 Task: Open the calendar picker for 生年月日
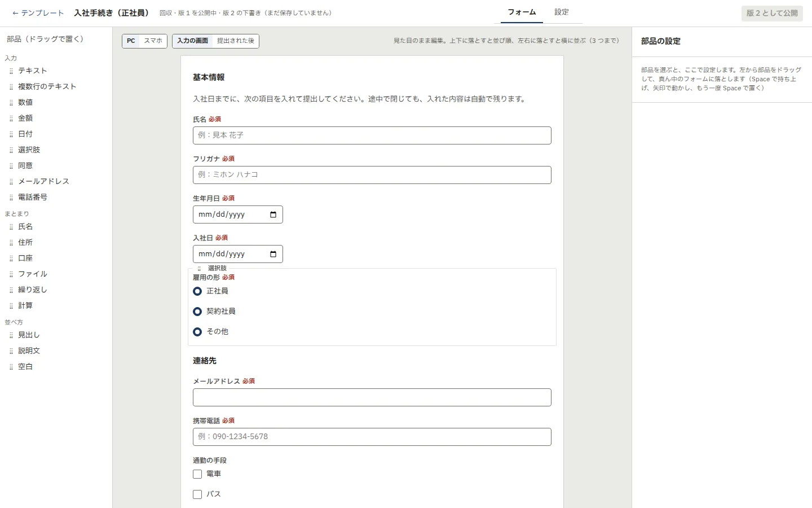(273, 214)
